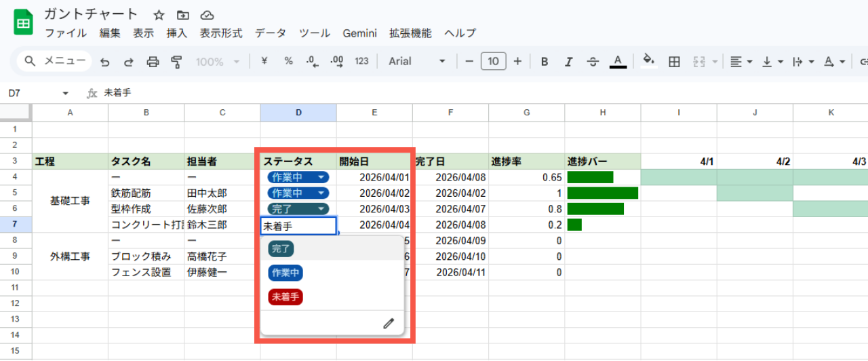The height and width of the screenshot is (361, 868).
Task: Open the 拡張機能 menu
Action: point(410,33)
